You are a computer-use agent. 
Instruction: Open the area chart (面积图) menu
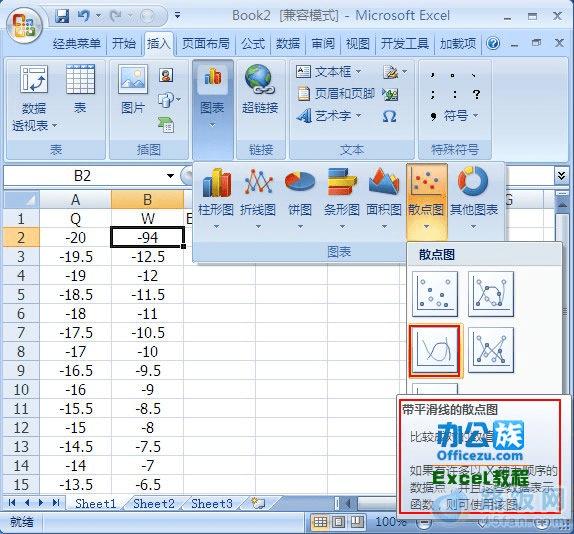[384, 198]
